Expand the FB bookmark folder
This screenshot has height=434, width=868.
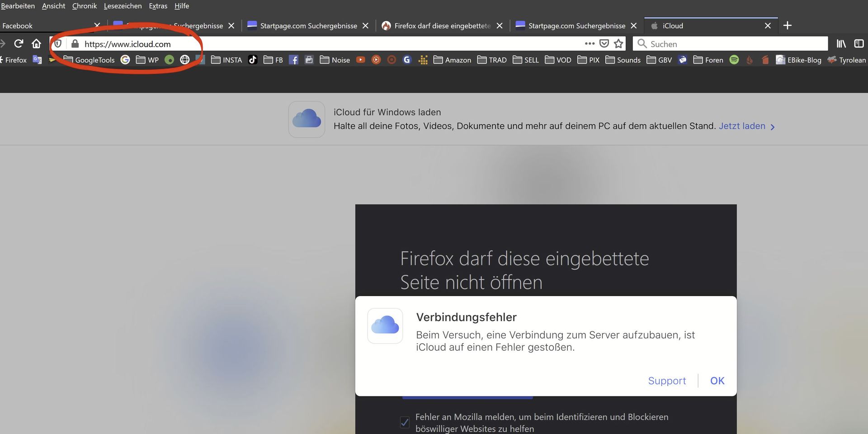coord(273,60)
